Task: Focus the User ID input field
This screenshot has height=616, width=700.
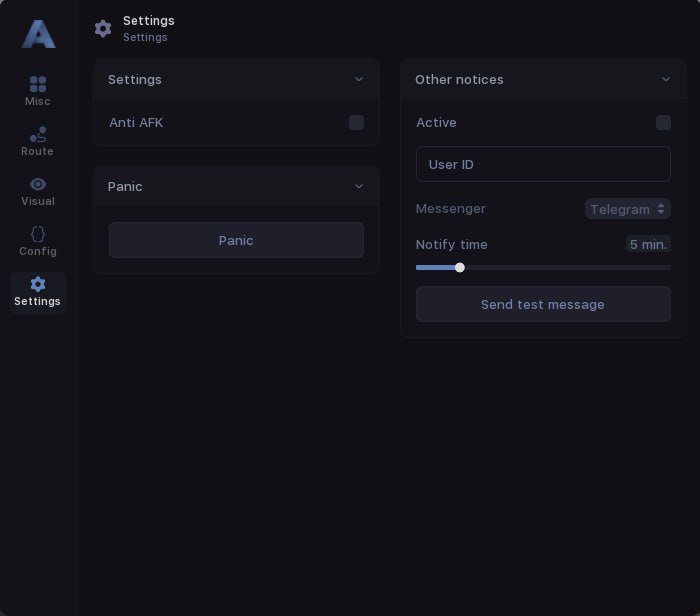Action: [x=543, y=164]
